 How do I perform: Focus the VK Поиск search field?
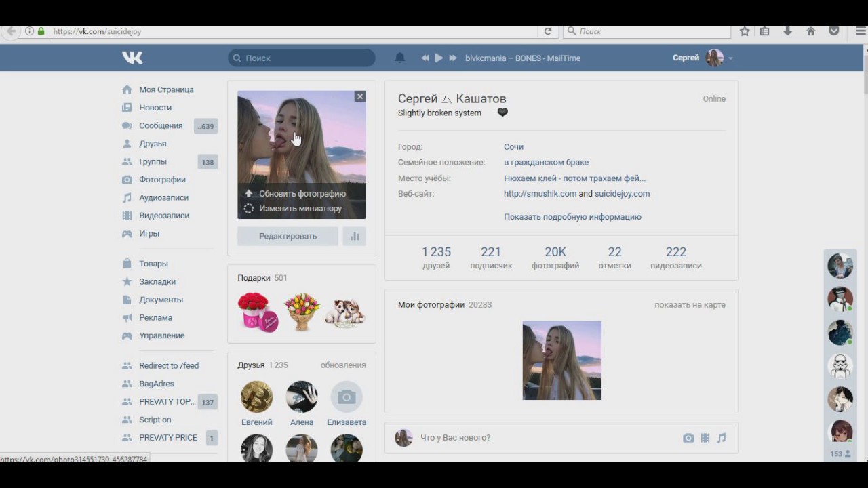[x=302, y=58]
